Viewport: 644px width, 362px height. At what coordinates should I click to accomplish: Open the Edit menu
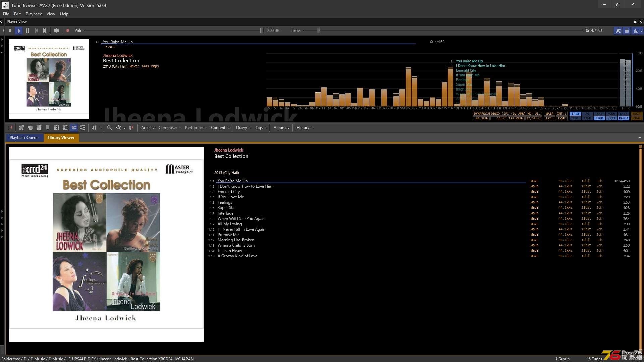17,14
